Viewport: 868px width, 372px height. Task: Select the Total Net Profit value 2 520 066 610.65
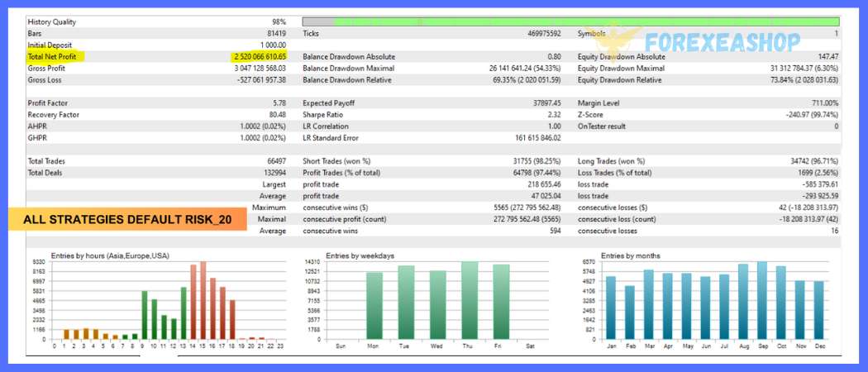pos(260,57)
